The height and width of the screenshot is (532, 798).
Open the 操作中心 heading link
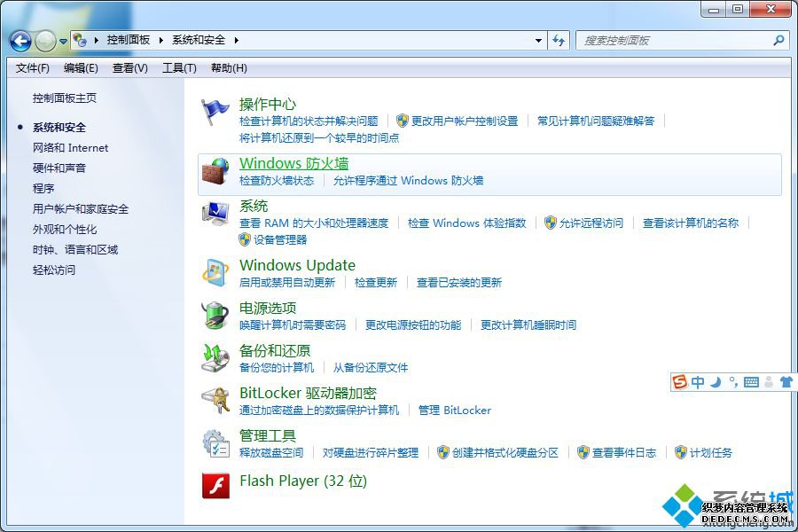[x=268, y=105]
